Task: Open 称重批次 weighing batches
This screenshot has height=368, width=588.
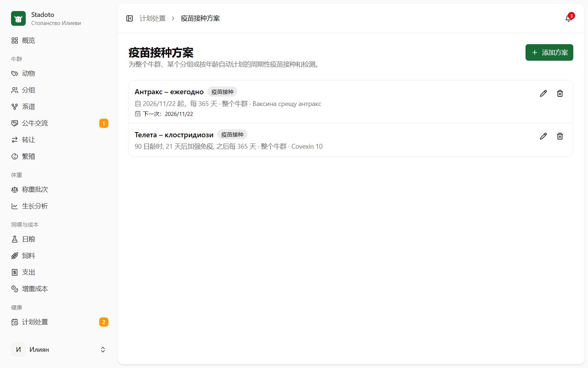Action: (60, 190)
